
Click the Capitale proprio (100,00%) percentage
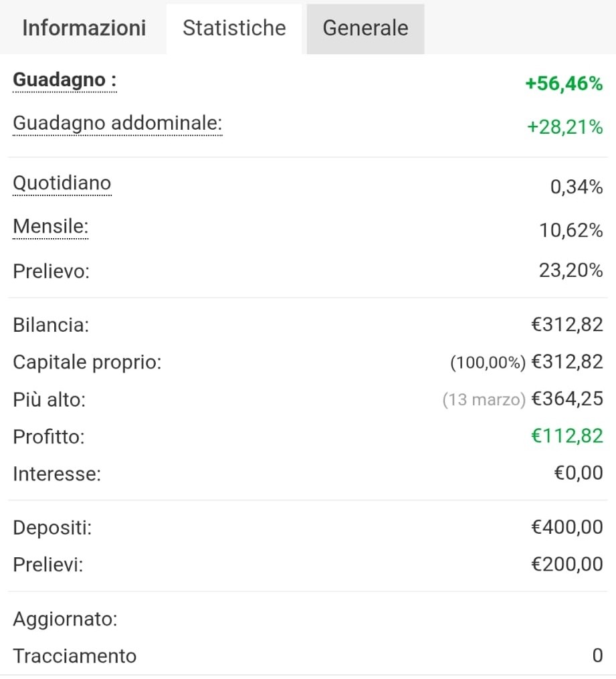488,363
